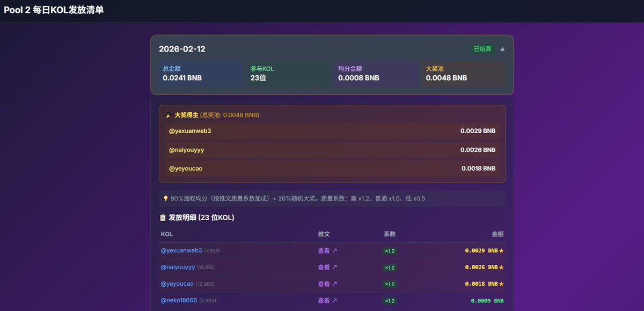
Task: Click the trophy icon beside 大奖得主
Action: [x=169, y=115]
